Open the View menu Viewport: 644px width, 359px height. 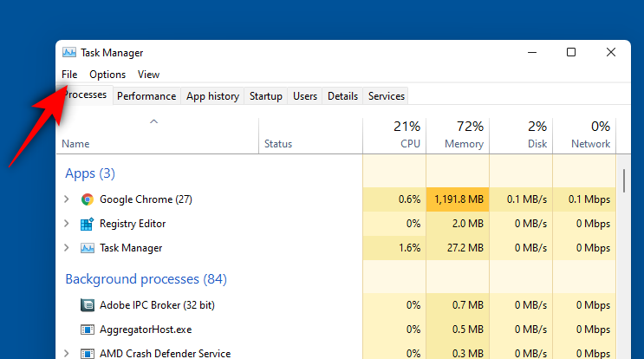pyautogui.click(x=148, y=75)
